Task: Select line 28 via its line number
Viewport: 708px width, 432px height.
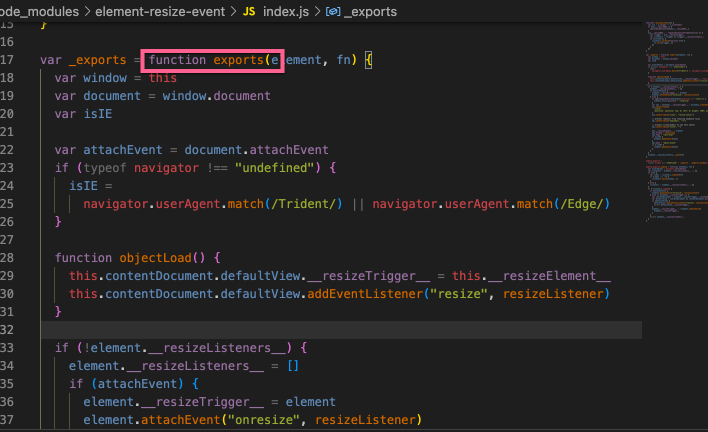Action: point(7,258)
